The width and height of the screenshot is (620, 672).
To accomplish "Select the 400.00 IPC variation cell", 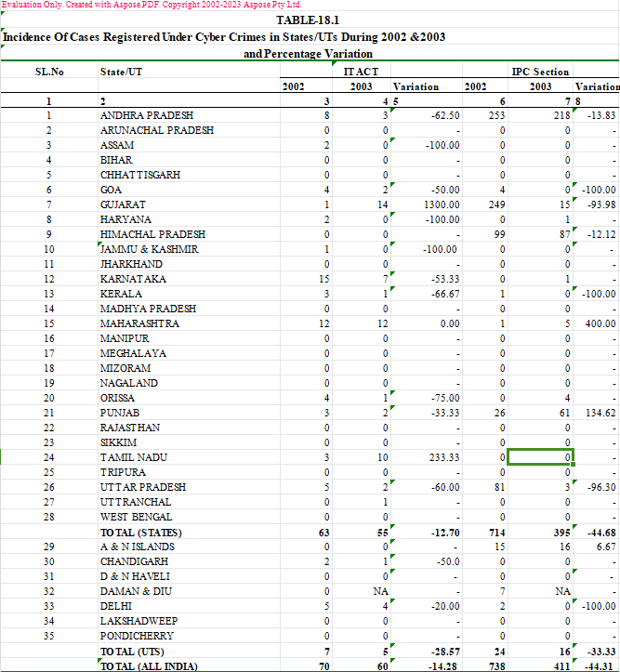I will tap(600, 323).
